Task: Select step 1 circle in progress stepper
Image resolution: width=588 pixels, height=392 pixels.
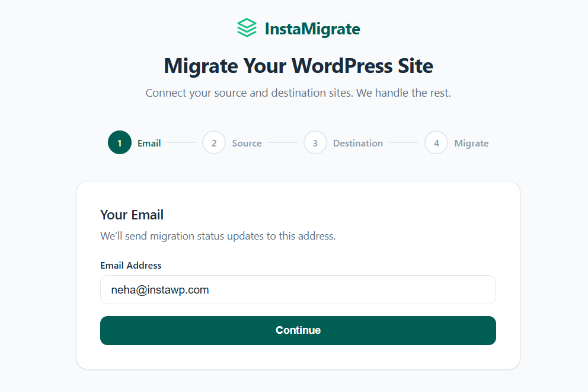Action: (120, 142)
